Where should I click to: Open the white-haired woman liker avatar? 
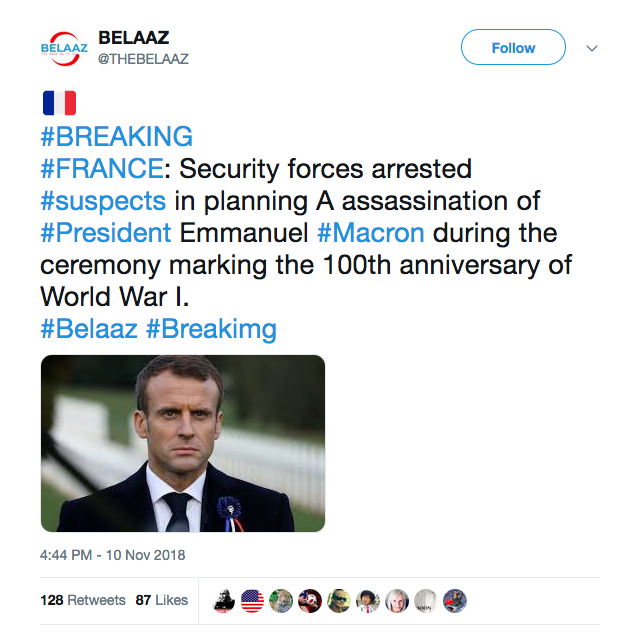click(397, 600)
